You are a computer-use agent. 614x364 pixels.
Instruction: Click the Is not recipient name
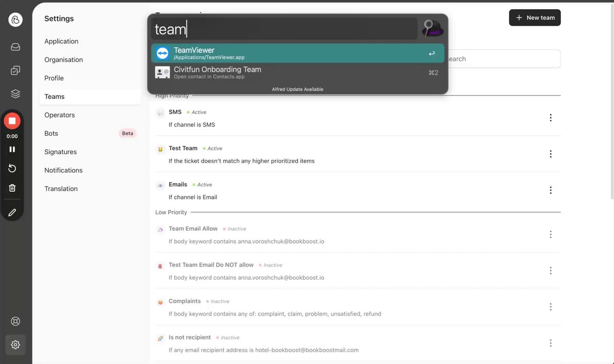tap(190, 337)
